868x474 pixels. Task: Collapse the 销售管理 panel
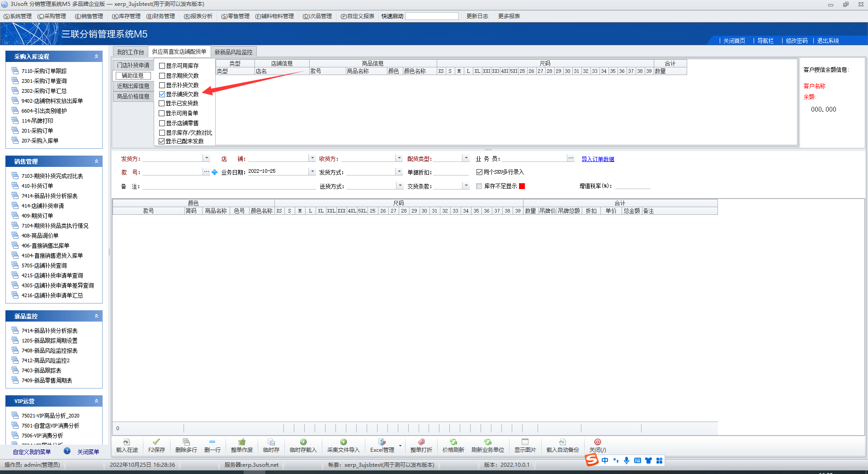(96, 161)
